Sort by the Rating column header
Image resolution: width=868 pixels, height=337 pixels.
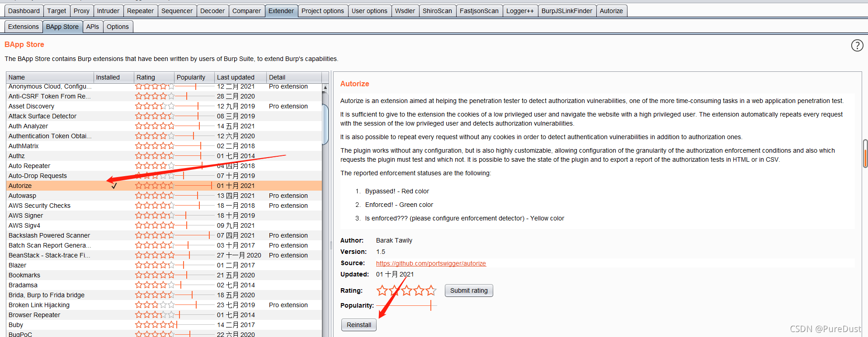pyautogui.click(x=154, y=77)
